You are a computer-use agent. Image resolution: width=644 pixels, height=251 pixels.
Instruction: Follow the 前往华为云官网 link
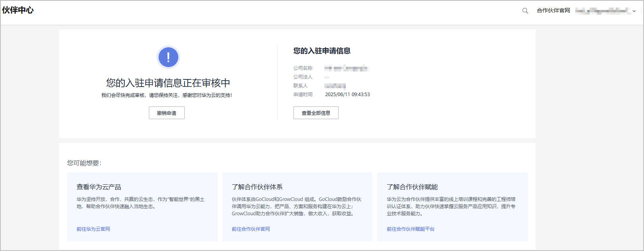point(93,229)
